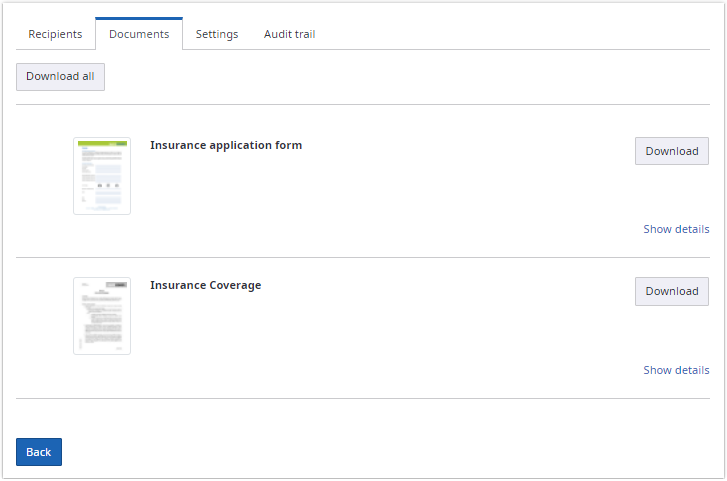727x481 pixels.
Task: Download the Insurance Coverage document
Action: [671, 291]
